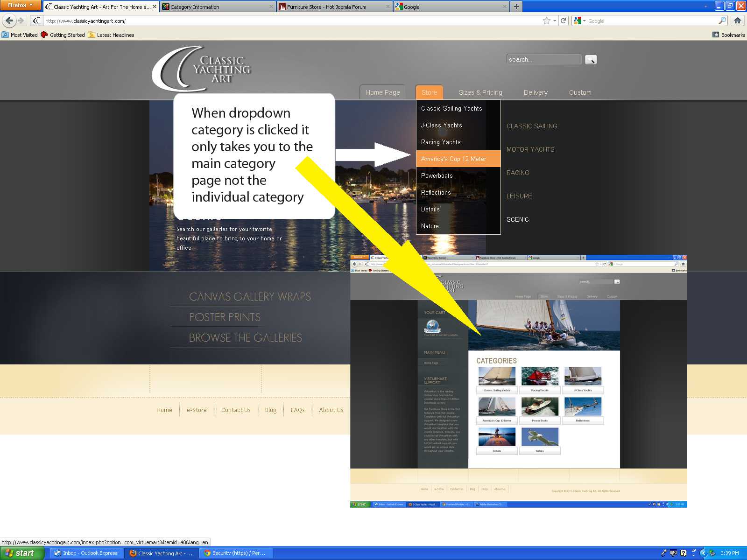Click the Google search magnifier icon
The image size is (747, 560).
pos(722,21)
